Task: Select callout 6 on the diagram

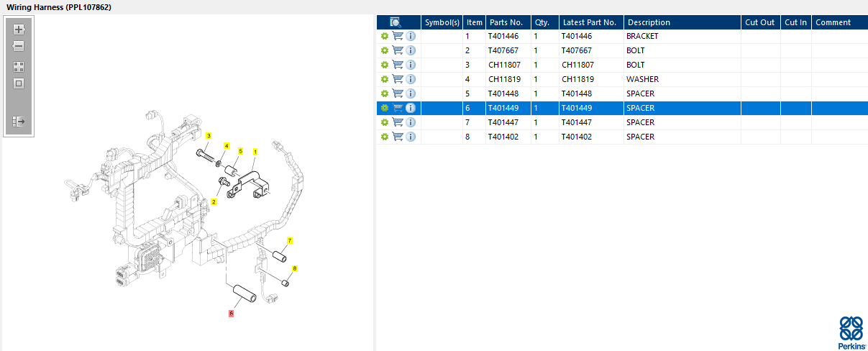Action: point(232,314)
